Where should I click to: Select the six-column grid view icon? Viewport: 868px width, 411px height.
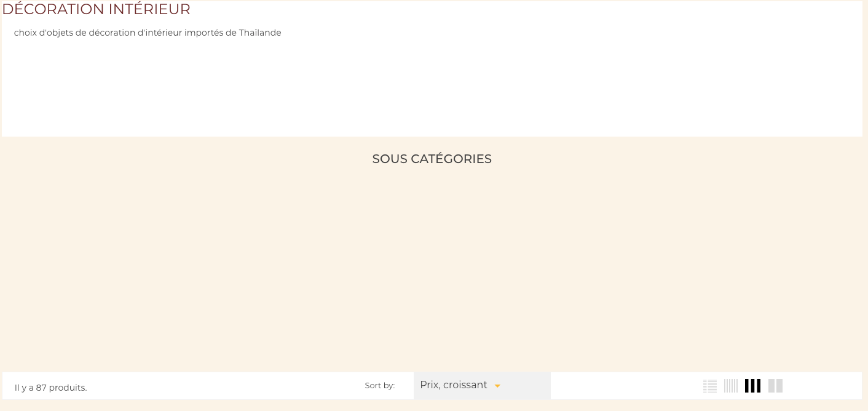(731, 386)
